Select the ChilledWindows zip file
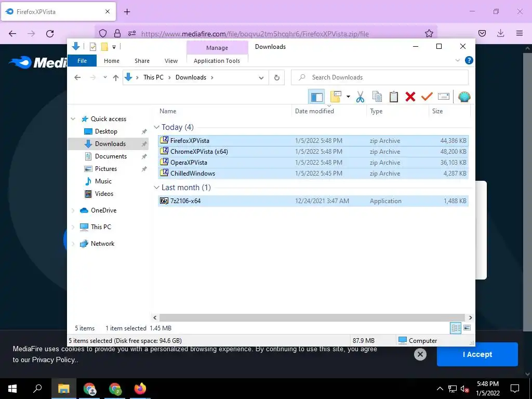Image resolution: width=532 pixels, height=399 pixels. click(313, 174)
